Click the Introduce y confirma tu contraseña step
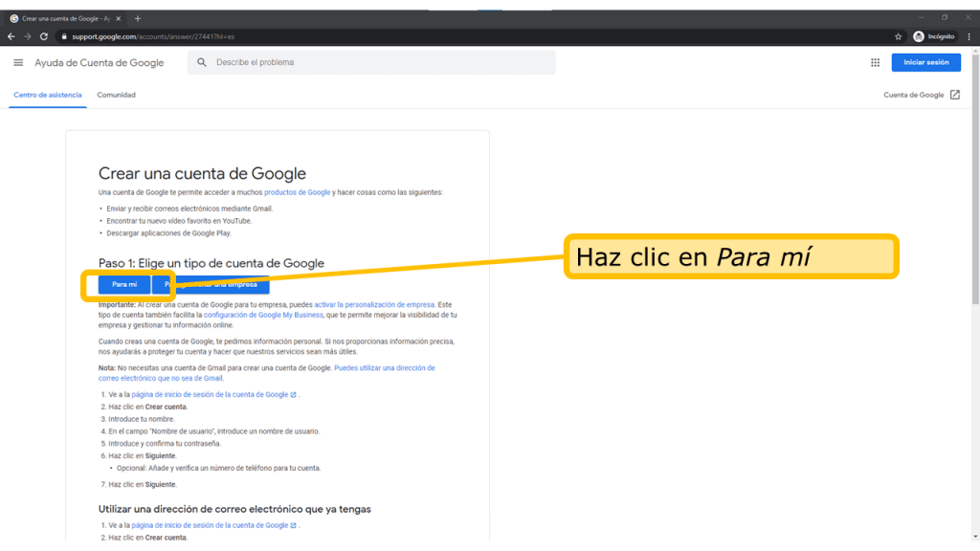 (x=165, y=444)
